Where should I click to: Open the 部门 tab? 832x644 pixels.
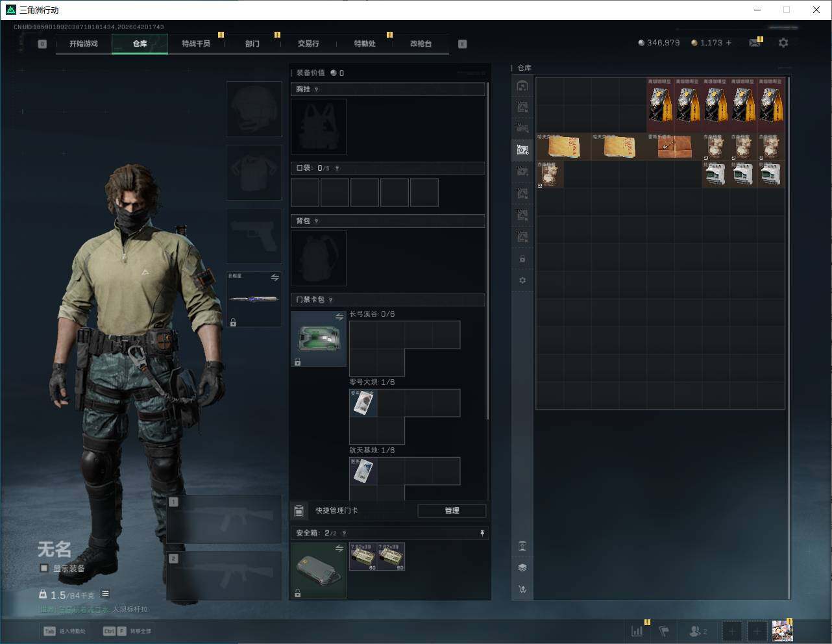pyautogui.click(x=252, y=43)
